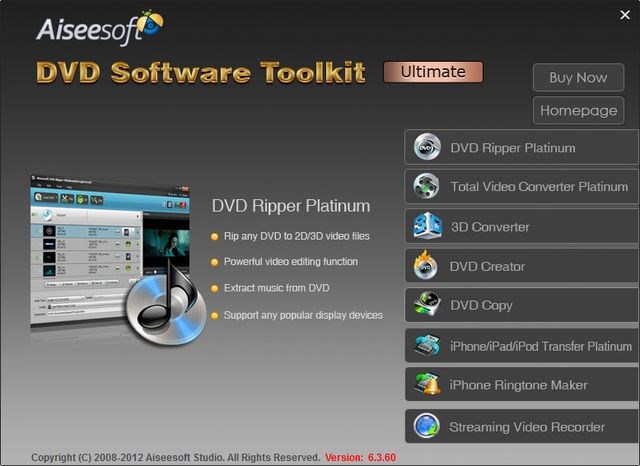Click the Total Video Converter film reel icon

[427, 187]
